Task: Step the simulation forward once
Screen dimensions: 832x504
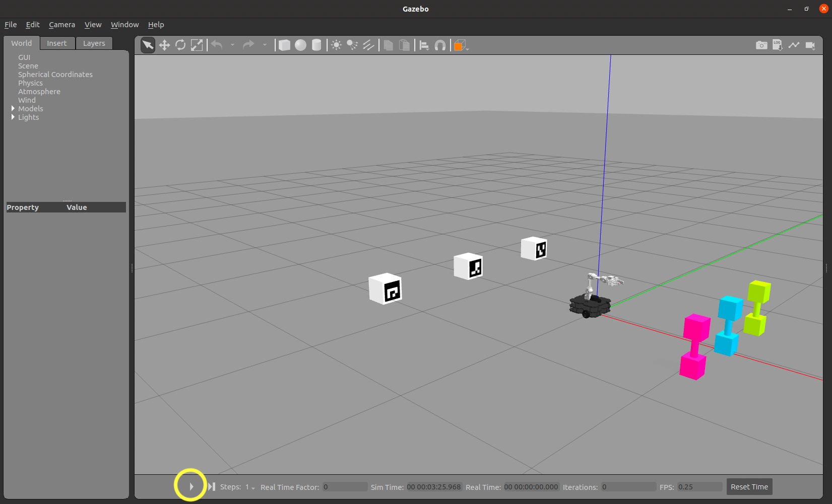Action: 212,487
